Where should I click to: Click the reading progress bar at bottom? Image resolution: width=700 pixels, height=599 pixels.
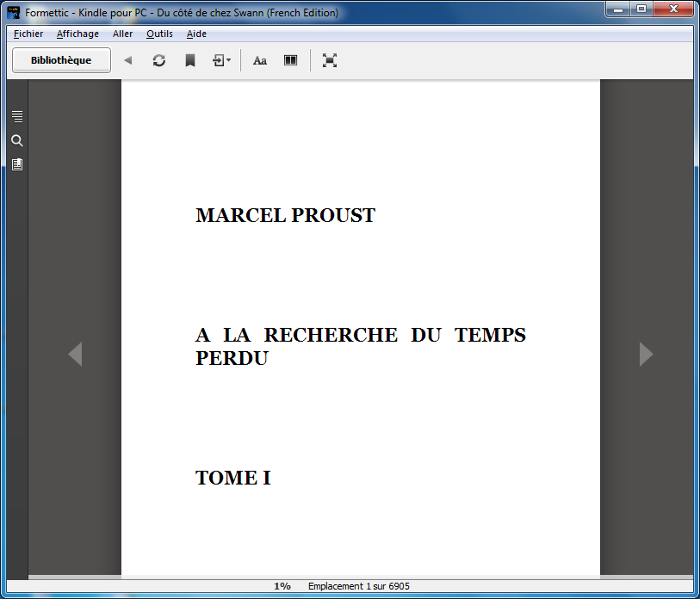point(361,577)
